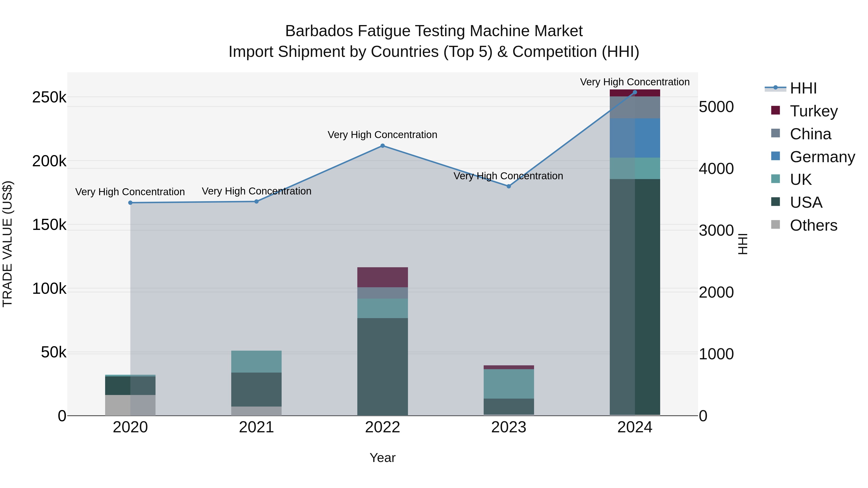Toggle the Others legend entry
The width and height of the screenshot is (868, 488).
coord(804,225)
